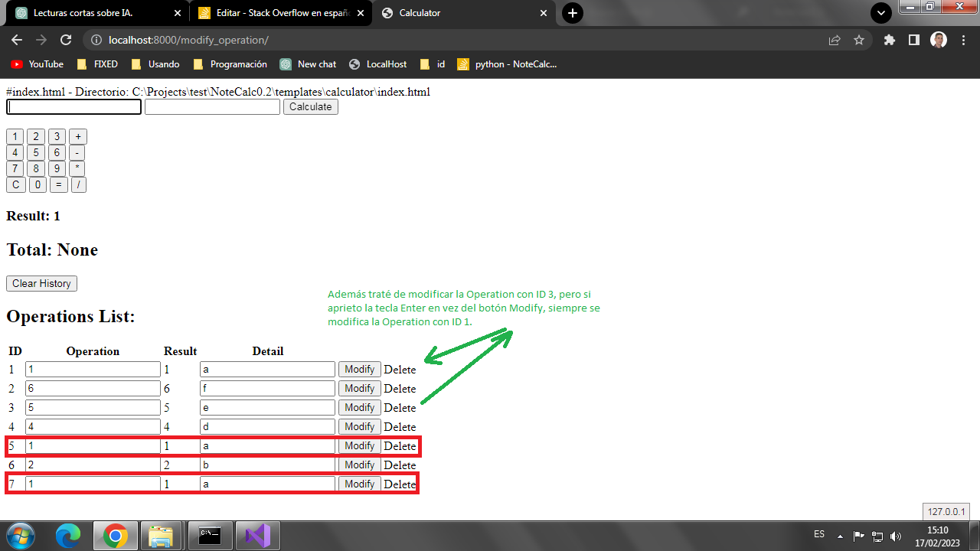980x551 pixels.
Task: Click the address bar URL
Action: click(188, 40)
